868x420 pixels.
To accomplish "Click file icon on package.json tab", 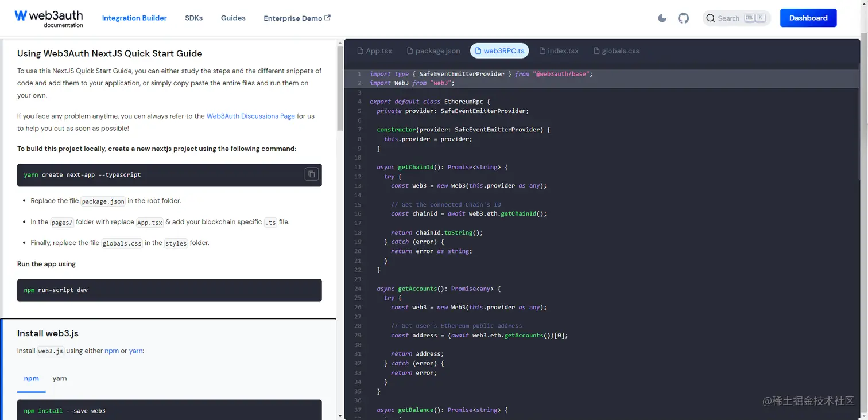I will 410,50.
